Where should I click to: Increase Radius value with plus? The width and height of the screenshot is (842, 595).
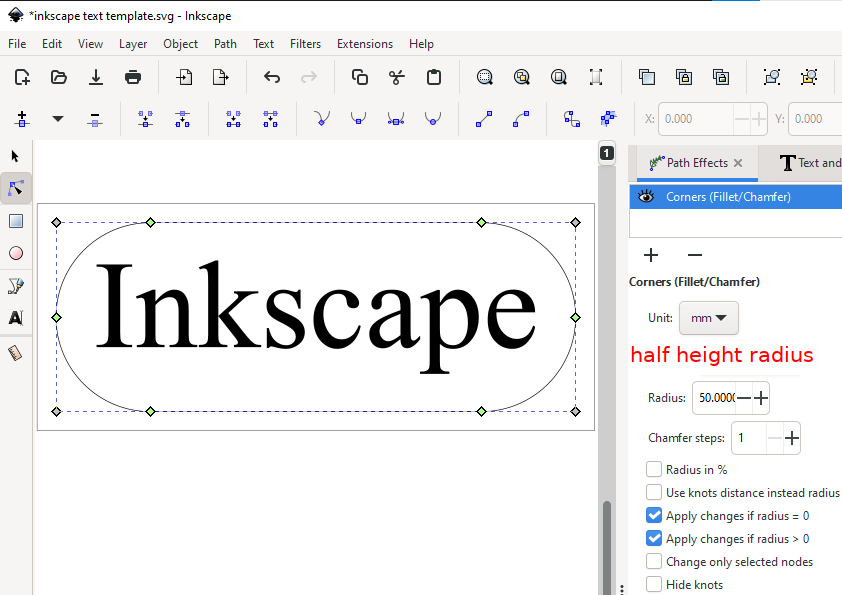761,398
